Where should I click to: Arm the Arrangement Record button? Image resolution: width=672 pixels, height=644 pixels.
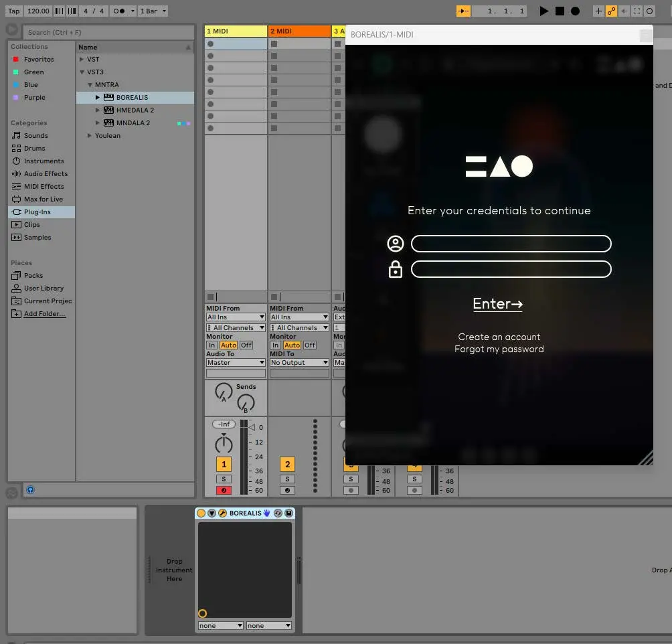point(575,11)
